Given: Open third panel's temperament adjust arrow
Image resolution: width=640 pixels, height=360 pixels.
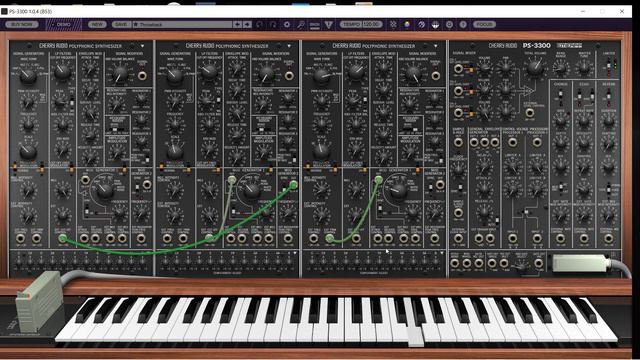Looking at the screenshot, I should 442,253.
